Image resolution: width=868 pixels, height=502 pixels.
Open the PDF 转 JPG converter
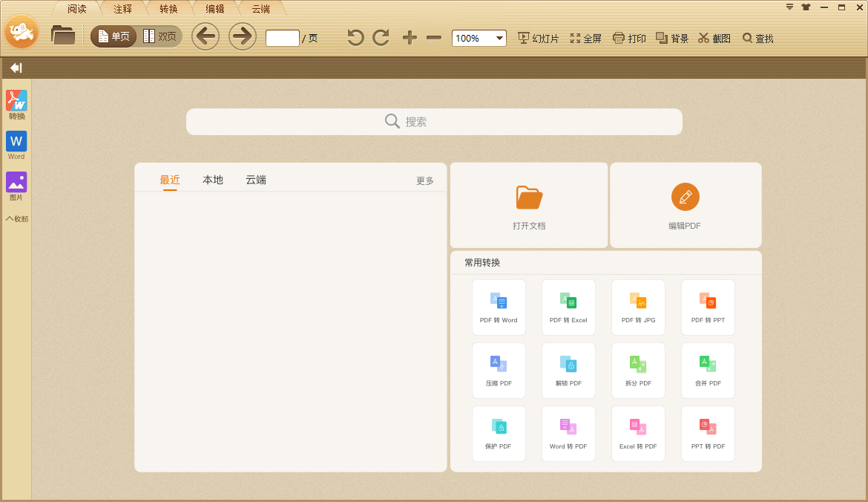638,307
